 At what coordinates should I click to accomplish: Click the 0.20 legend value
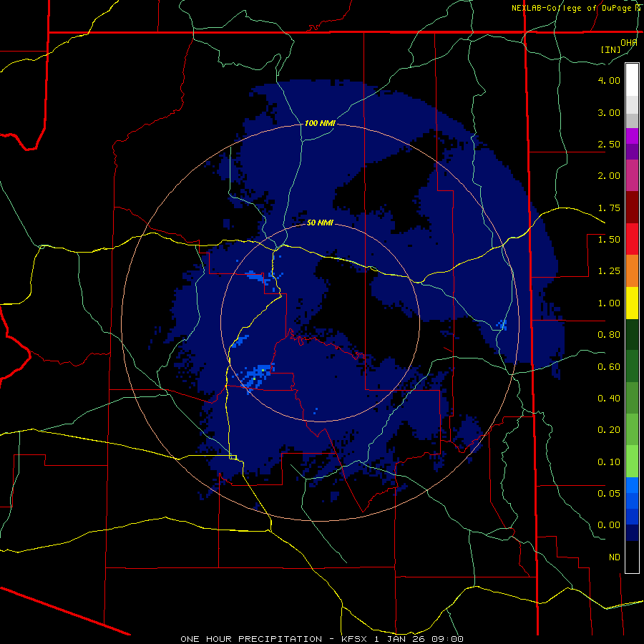[609, 430]
